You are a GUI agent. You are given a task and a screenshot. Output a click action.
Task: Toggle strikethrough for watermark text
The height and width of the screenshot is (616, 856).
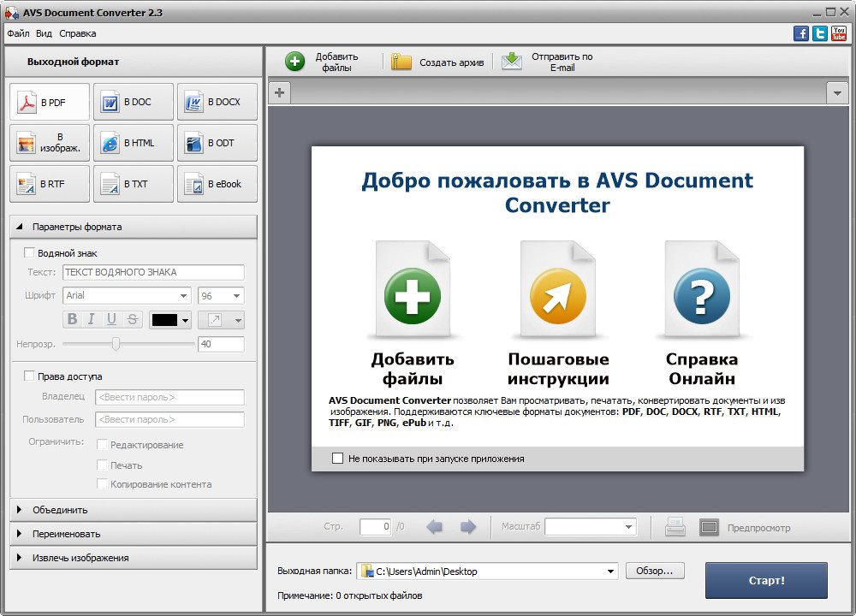(132, 319)
